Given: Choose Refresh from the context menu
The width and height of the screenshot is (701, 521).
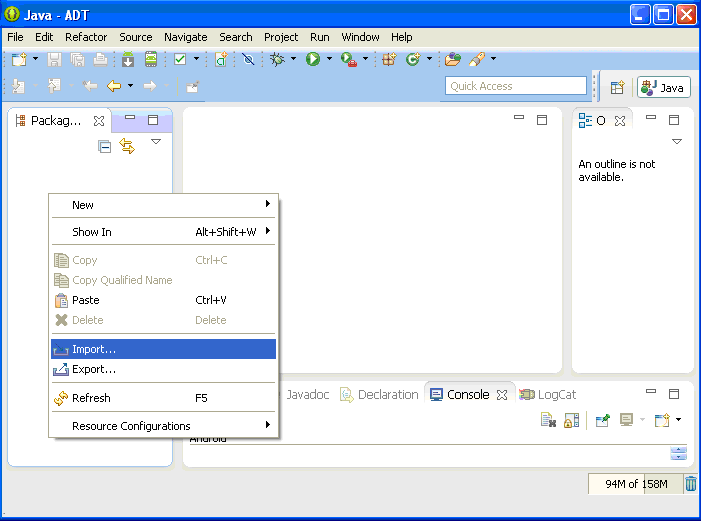Looking at the screenshot, I should [x=163, y=398].
